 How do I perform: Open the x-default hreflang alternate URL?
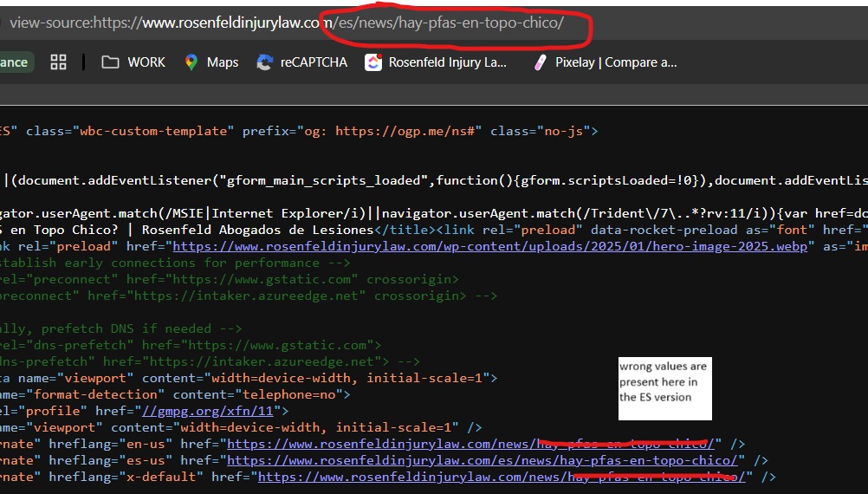coord(502,477)
